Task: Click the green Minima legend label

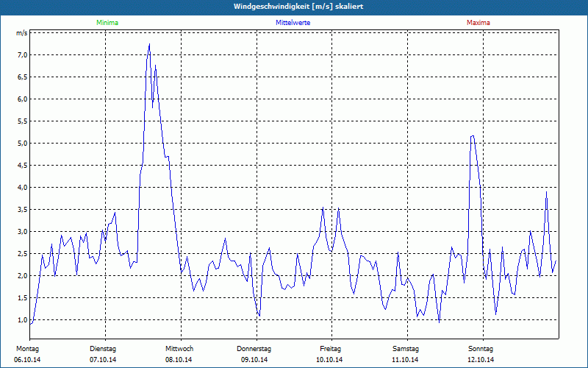Action: point(107,23)
